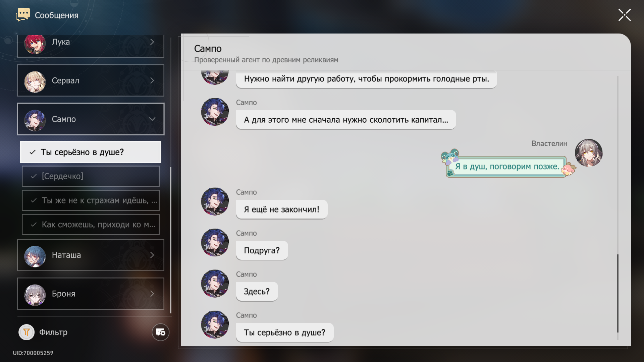Expand the Наташа contact chevron

tap(152, 255)
